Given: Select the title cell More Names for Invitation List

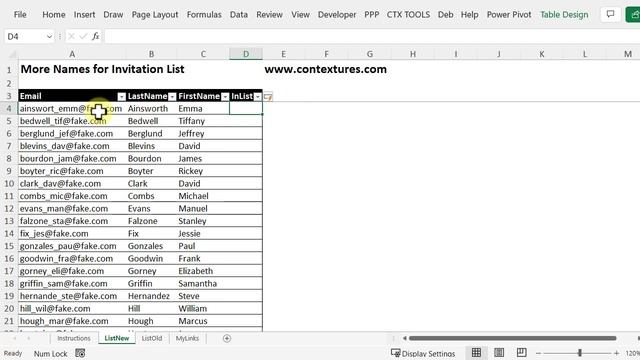Looking at the screenshot, I should (x=102, y=69).
